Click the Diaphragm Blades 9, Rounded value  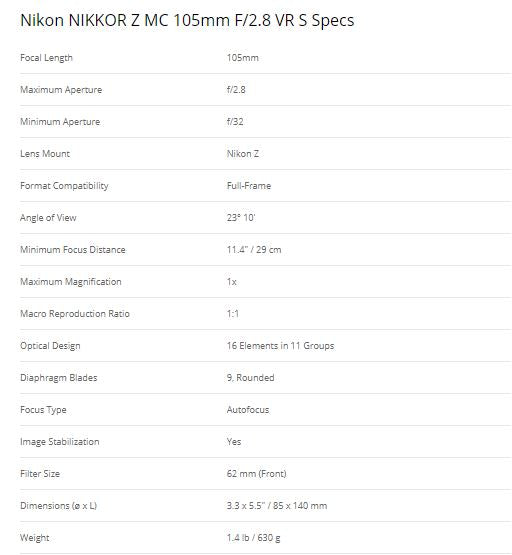(x=251, y=378)
